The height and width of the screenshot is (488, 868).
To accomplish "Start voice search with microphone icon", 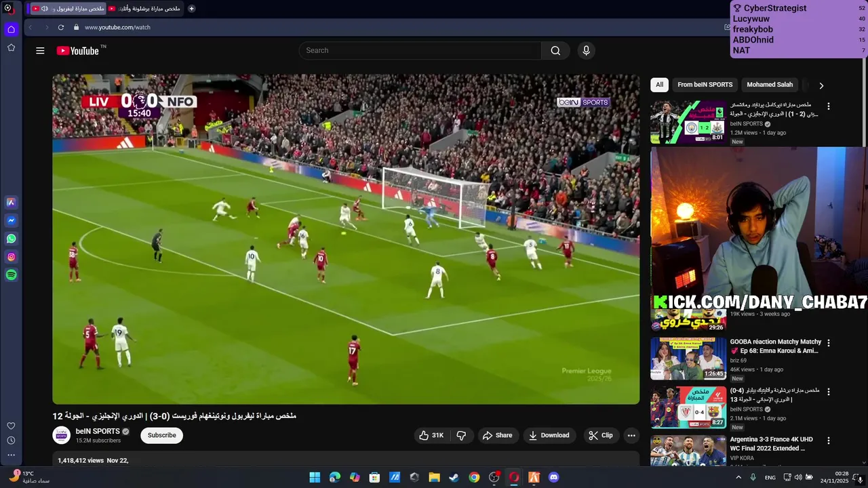I will tap(587, 51).
